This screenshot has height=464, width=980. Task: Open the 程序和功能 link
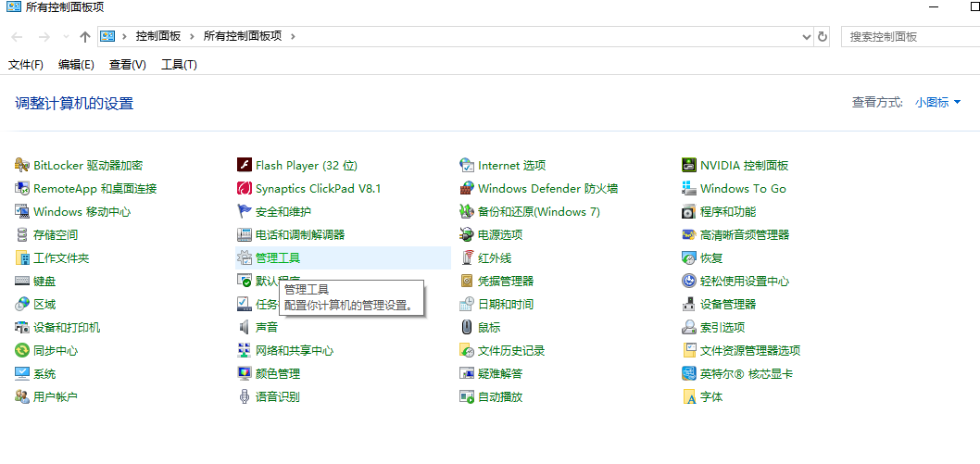pos(728,212)
